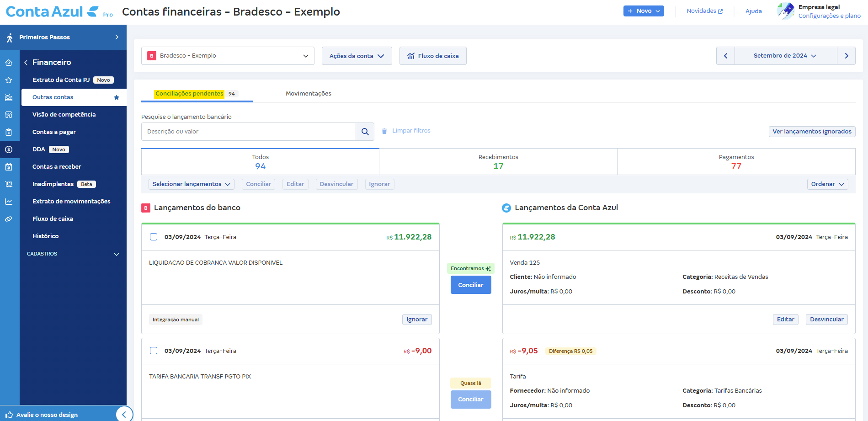Select Conciliações pendentes tab
This screenshot has height=421, width=868.
tap(197, 94)
